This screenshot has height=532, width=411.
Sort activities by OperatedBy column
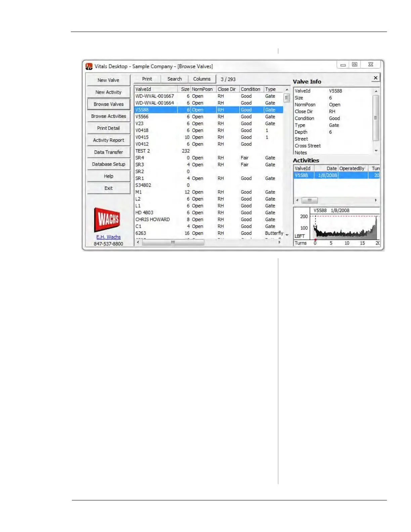(353, 169)
